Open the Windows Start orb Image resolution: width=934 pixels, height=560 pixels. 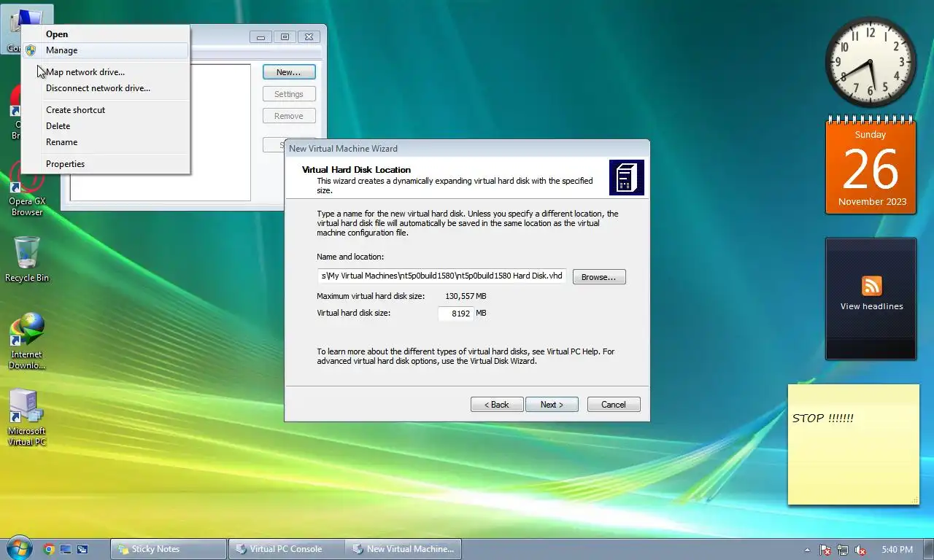pyautogui.click(x=20, y=548)
